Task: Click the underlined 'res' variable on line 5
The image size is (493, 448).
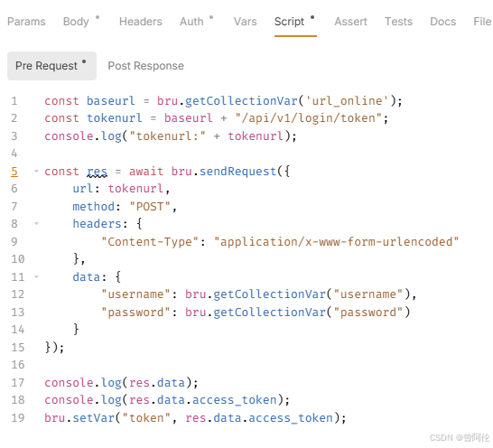Action: tap(98, 172)
